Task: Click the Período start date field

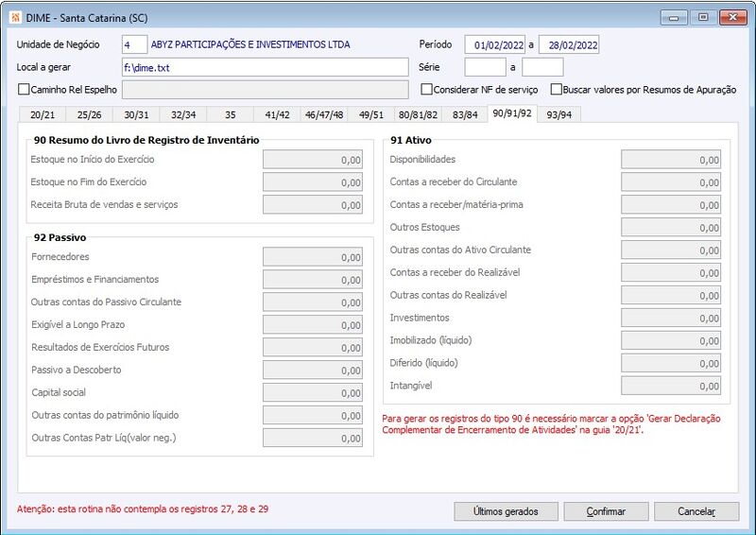Action: pos(494,44)
